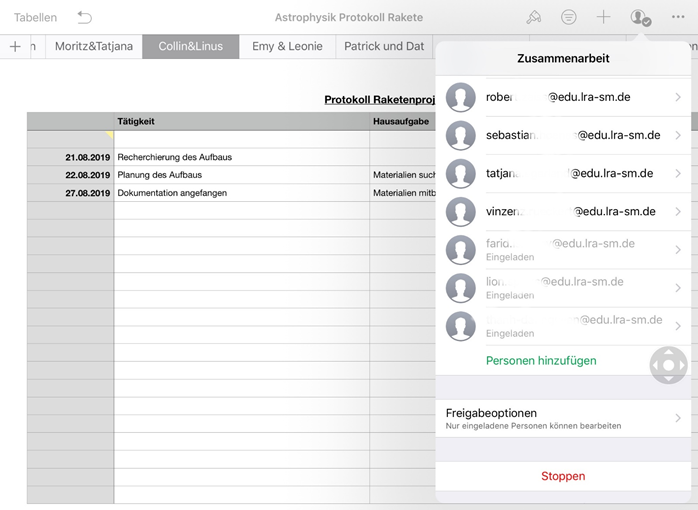Tap the collaboration person icon
This screenshot has width=698, height=510.
click(640, 17)
